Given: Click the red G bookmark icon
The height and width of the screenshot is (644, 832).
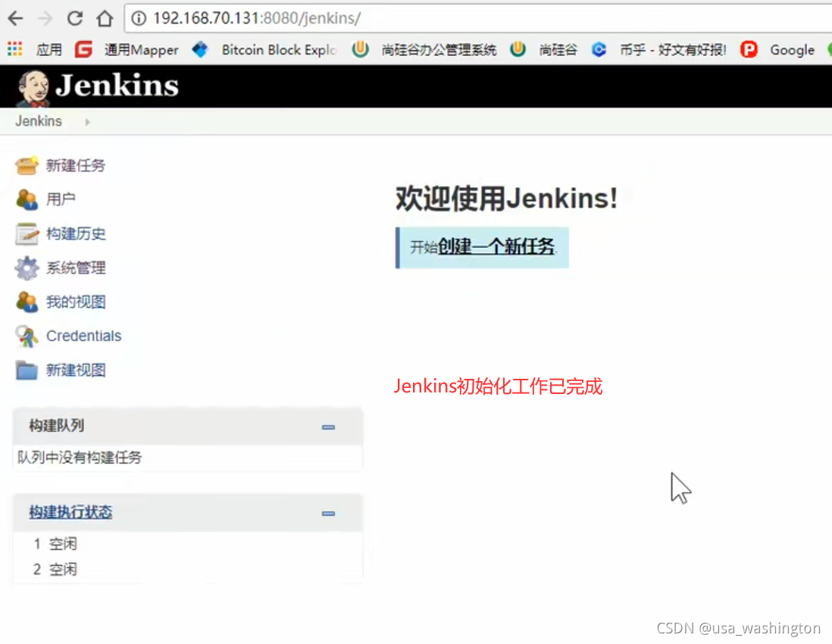Looking at the screenshot, I should pyautogui.click(x=83, y=49).
